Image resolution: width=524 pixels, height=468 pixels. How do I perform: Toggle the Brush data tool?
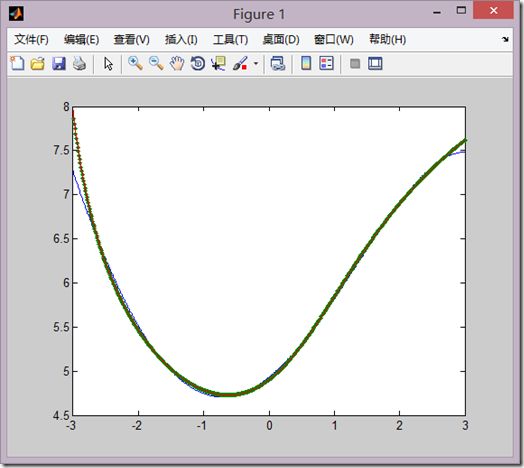(x=240, y=63)
